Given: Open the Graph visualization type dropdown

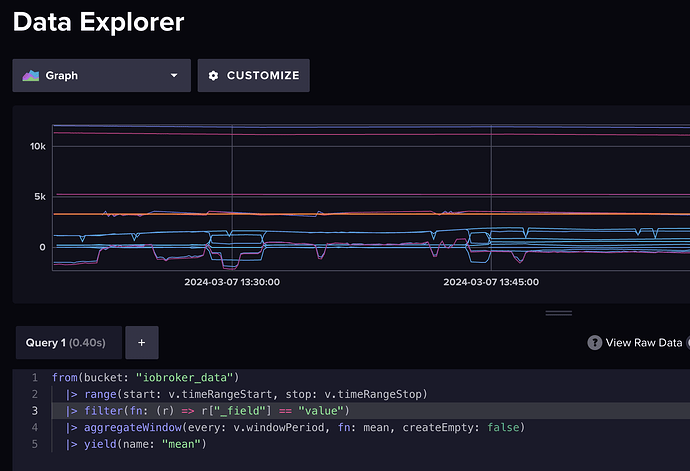Looking at the screenshot, I should click(x=100, y=75).
